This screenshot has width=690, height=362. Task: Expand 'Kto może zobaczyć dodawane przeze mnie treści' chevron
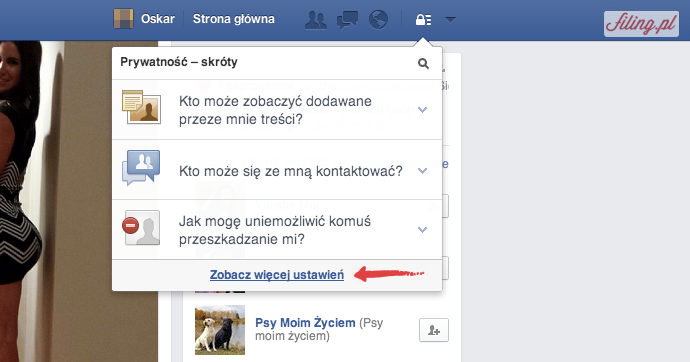click(x=422, y=110)
